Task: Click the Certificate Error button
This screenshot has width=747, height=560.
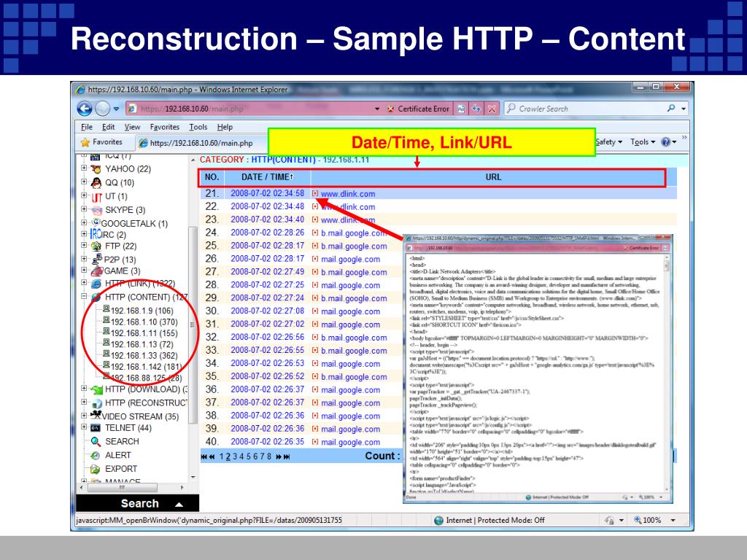Action: point(418,109)
